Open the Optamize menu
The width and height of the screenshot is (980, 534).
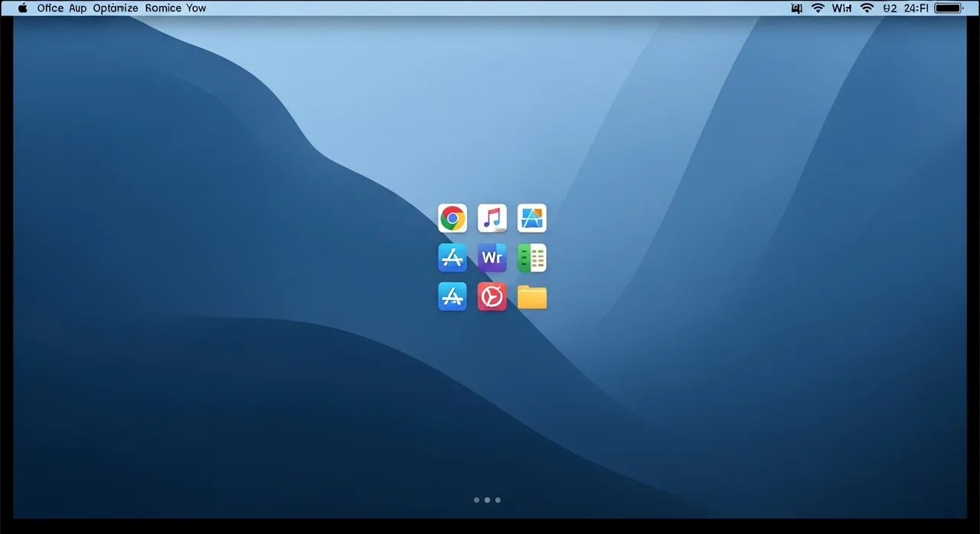click(116, 8)
